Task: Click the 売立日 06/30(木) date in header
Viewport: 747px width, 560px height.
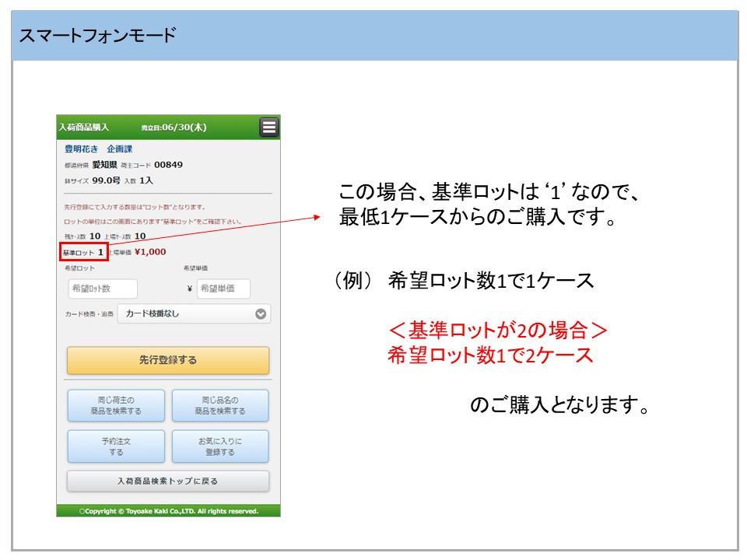Action: (174, 128)
